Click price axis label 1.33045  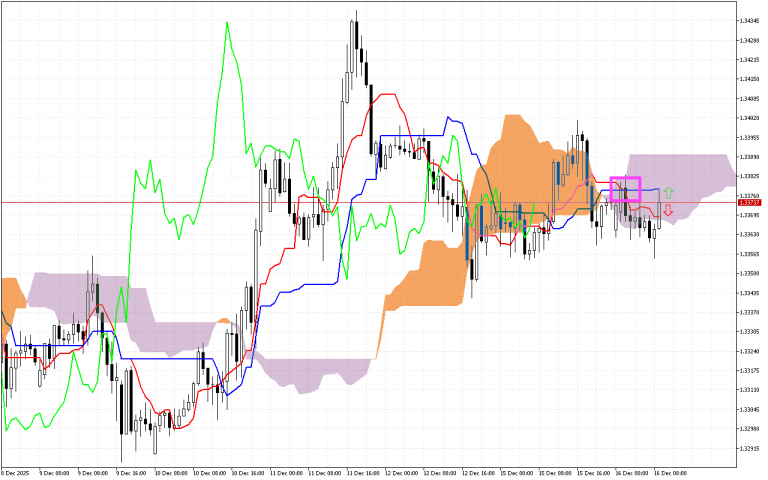point(750,409)
